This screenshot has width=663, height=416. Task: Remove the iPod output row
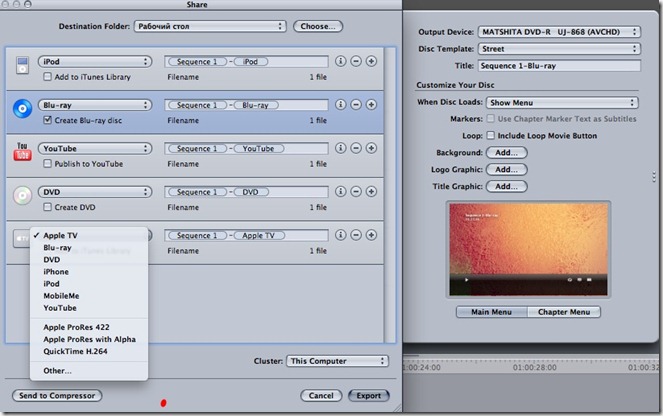(x=356, y=61)
